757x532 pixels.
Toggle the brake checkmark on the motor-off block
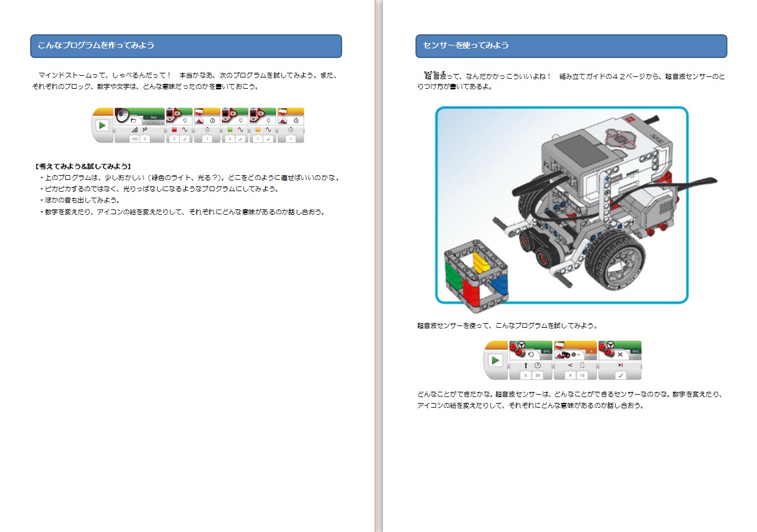pyautogui.click(x=620, y=375)
